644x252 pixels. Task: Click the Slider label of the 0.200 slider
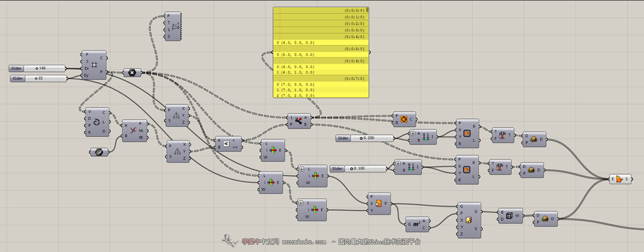343,138
